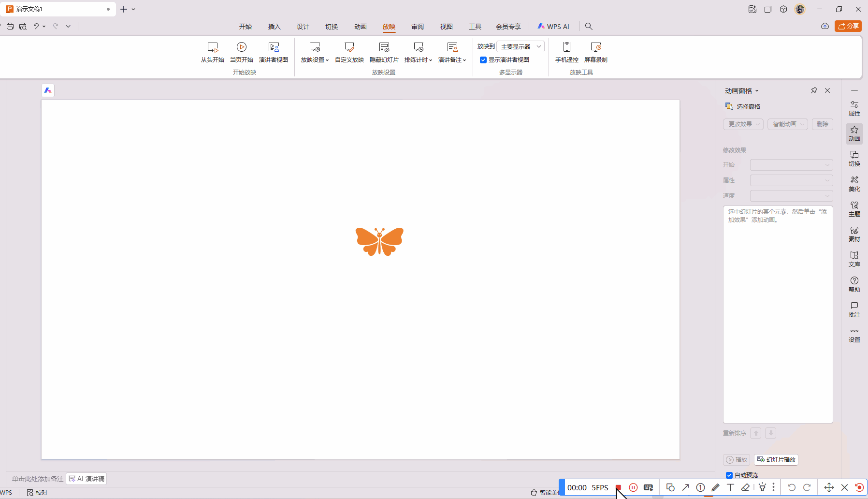Stop the screen recording with red square

[618, 487]
